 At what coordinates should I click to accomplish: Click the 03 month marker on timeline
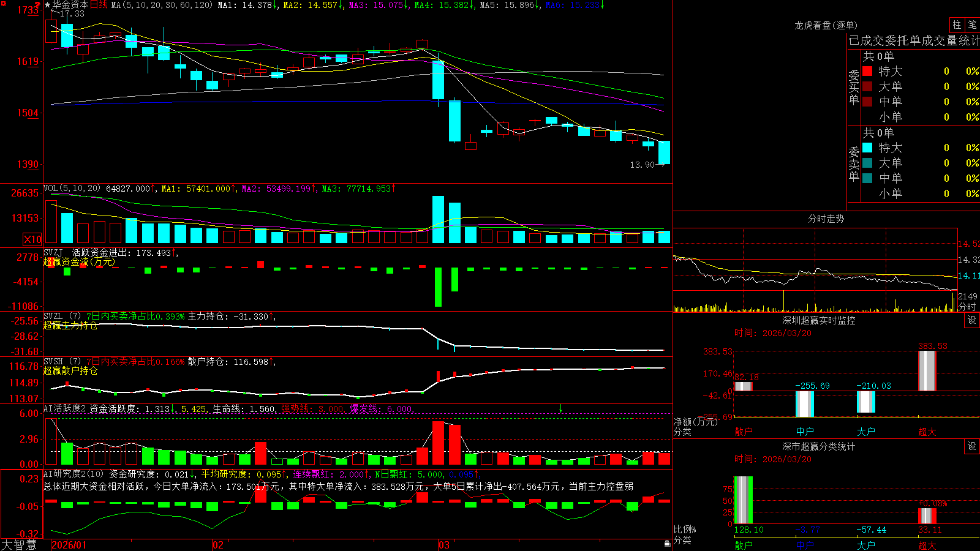point(444,545)
